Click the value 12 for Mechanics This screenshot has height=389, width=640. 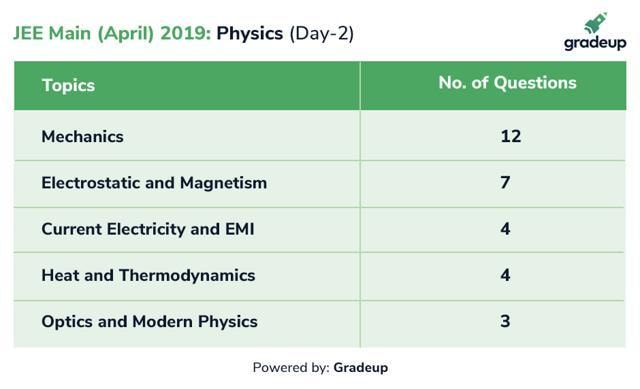511,136
